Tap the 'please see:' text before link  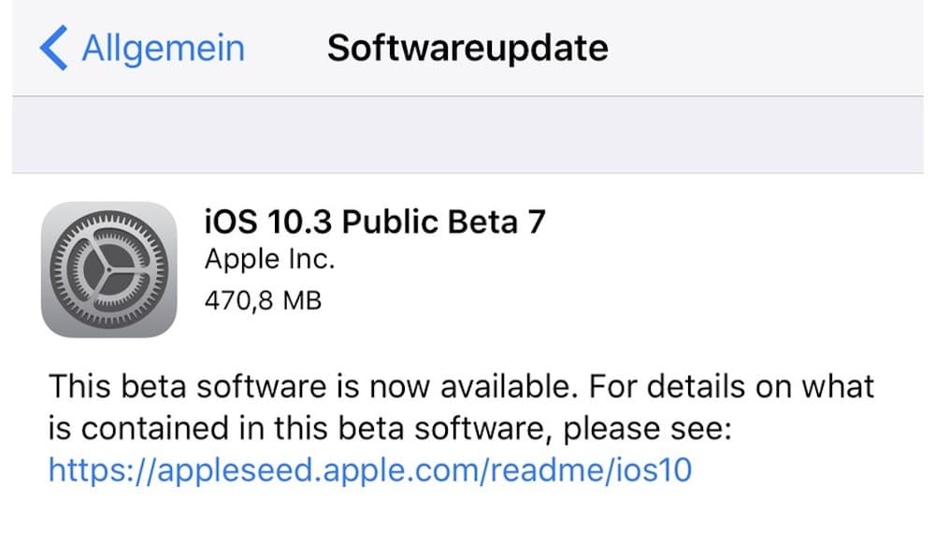[648, 429]
